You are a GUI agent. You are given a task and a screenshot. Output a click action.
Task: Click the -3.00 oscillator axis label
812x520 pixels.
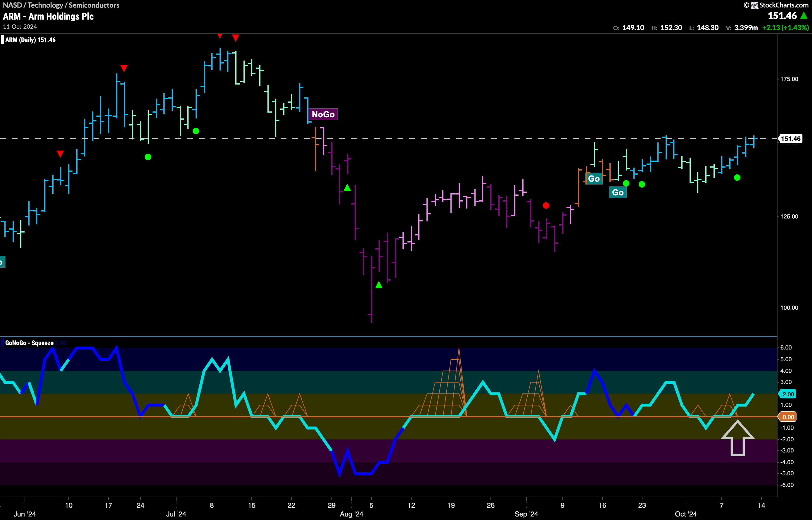[x=787, y=450]
